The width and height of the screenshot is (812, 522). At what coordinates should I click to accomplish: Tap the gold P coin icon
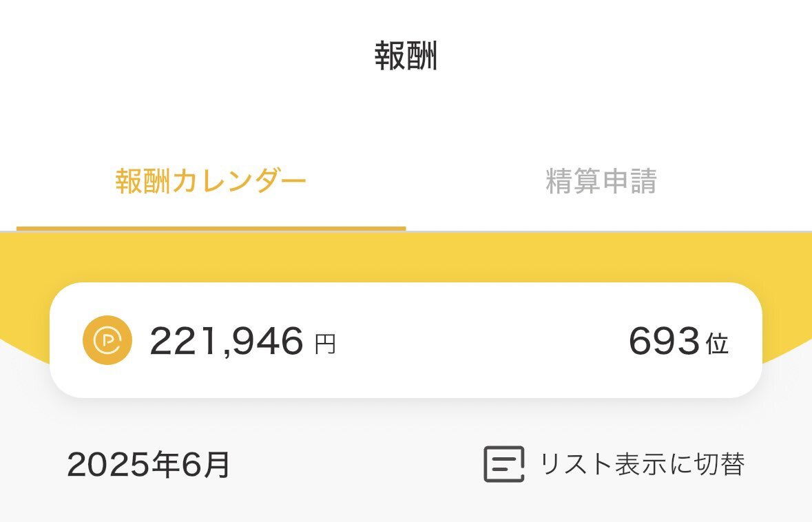107,340
